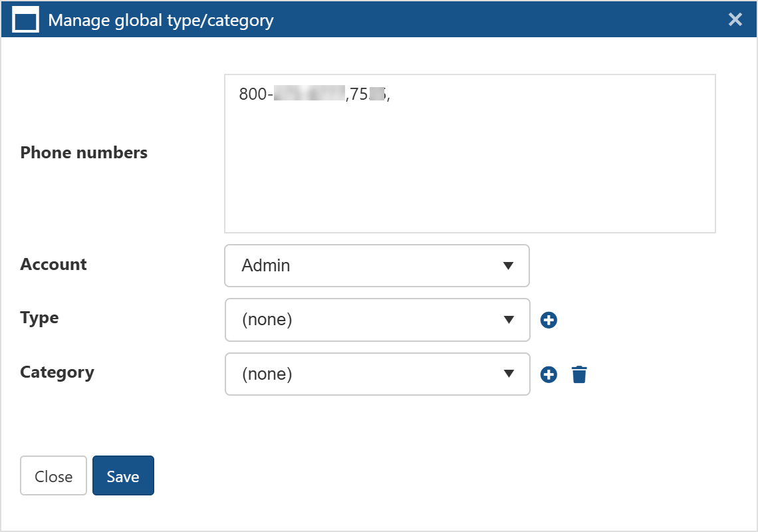Click the Category field's down arrow
The image size is (758, 532).
[509, 374]
